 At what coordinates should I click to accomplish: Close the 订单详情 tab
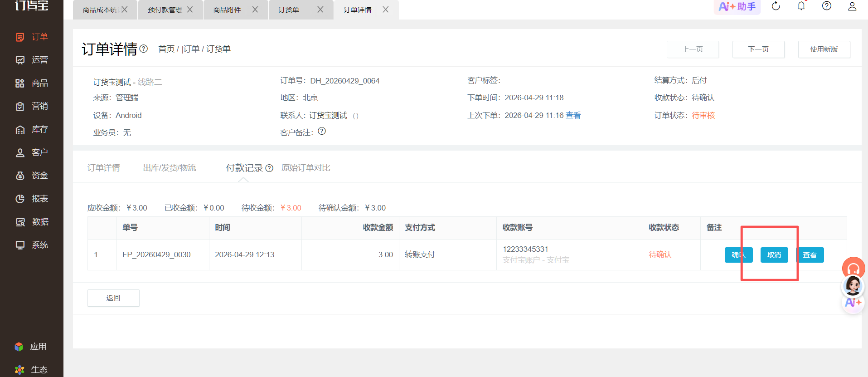(x=386, y=10)
